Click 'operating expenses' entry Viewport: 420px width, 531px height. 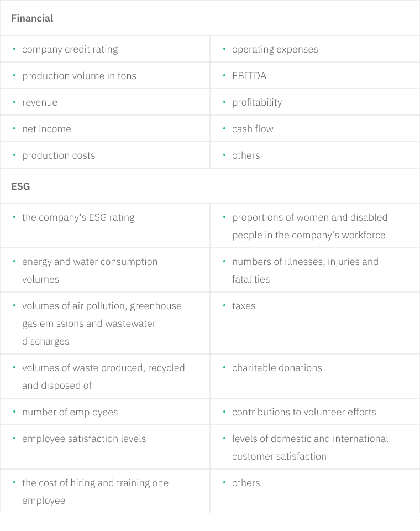click(275, 49)
